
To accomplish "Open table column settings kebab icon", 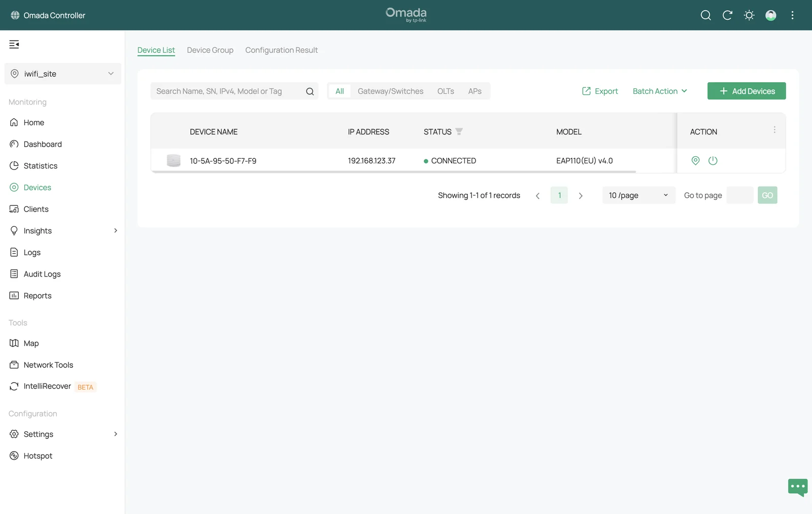I will click(774, 130).
